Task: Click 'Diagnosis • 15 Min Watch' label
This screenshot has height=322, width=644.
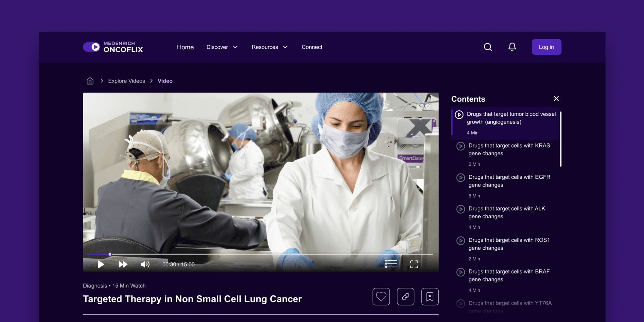Action: click(x=114, y=286)
